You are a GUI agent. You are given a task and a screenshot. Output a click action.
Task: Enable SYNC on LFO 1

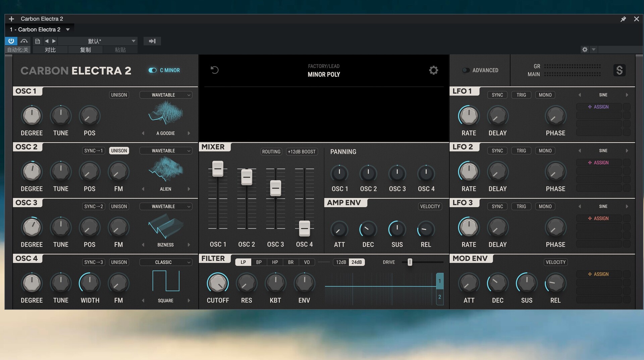[x=497, y=95]
